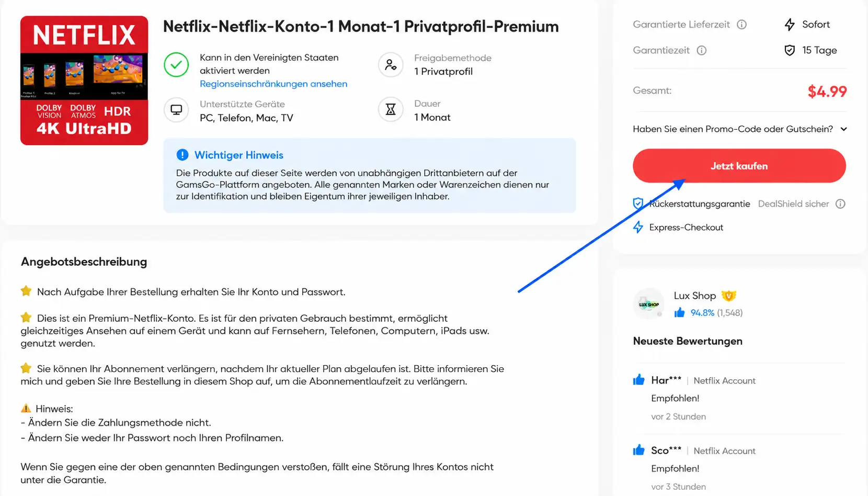Viewport: 868px width, 496px height.
Task: Click the Express-Checkout label
Action: click(686, 227)
